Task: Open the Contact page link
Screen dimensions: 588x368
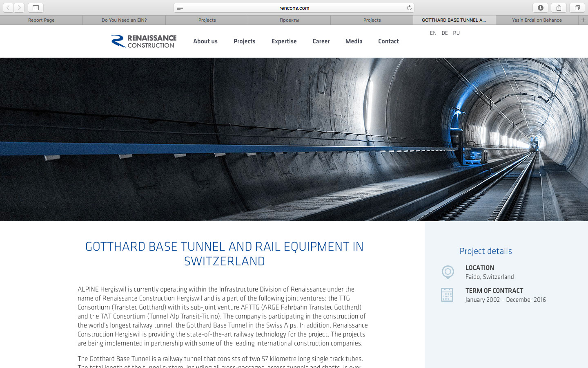Action: (388, 41)
